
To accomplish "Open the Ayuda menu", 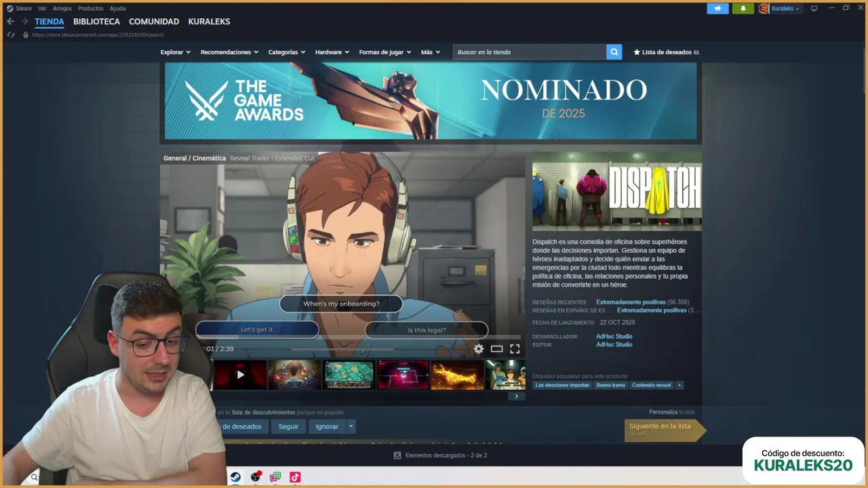I will (x=118, y=8).
